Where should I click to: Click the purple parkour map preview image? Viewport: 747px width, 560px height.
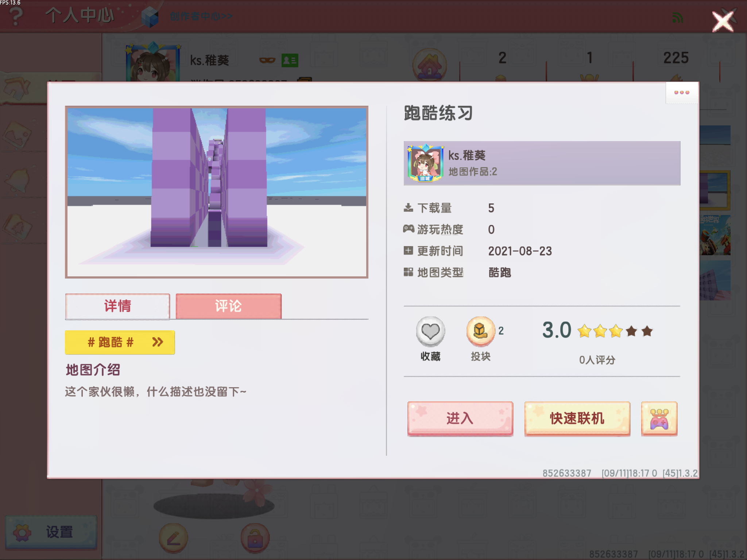(217, 192)
